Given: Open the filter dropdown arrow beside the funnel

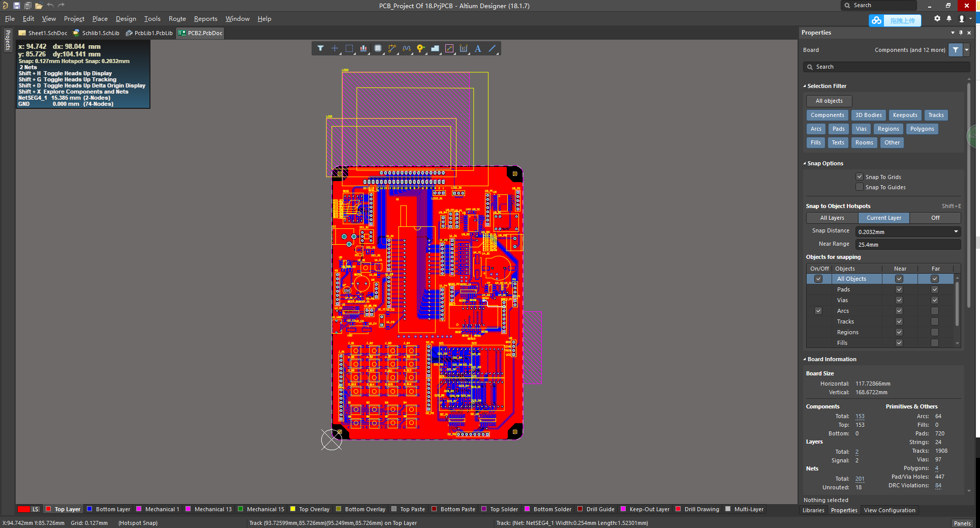Looking at the screenshot, I should [x=967, y=50].
